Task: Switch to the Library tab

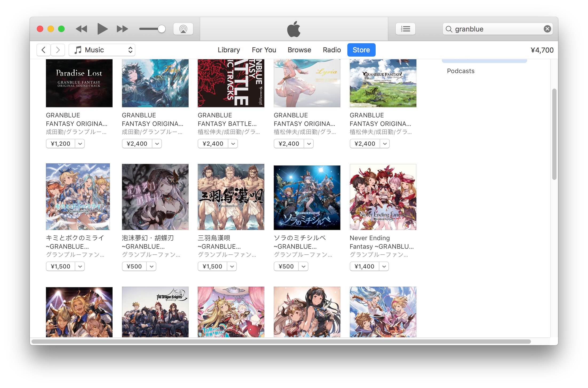Action: (229, 50)
